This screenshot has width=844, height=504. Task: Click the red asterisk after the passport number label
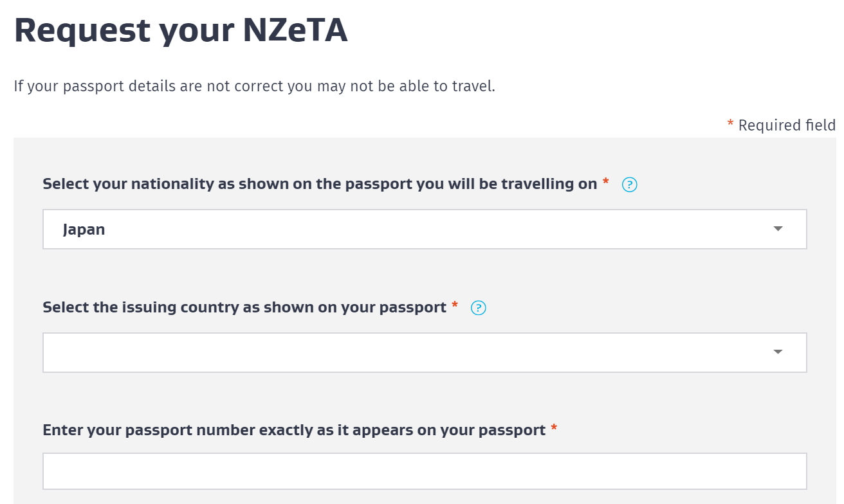coord(554,429)
